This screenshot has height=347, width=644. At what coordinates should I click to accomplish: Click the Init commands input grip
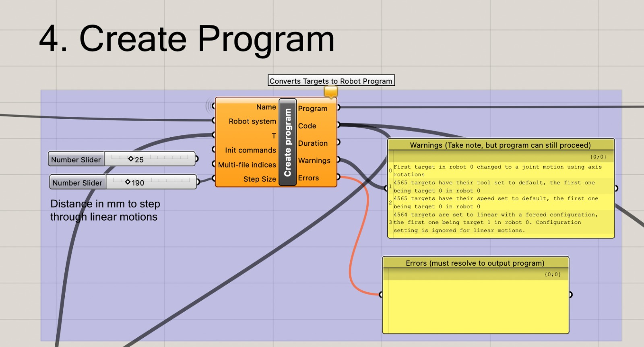point(214,149)
